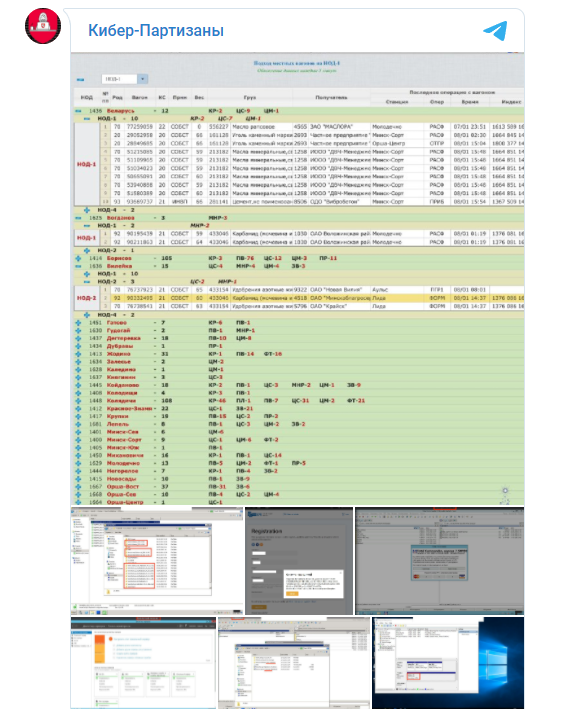This screenshot has height=709, width=583.
Task: Click plus icon beside 1667 Орша-Вост
Action: [78, 487]
